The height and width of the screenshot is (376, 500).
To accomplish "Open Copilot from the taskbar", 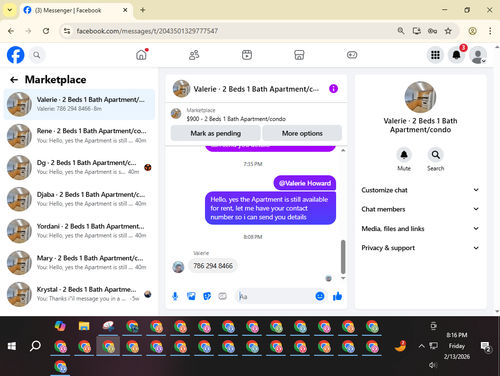I will pos(60,326).
